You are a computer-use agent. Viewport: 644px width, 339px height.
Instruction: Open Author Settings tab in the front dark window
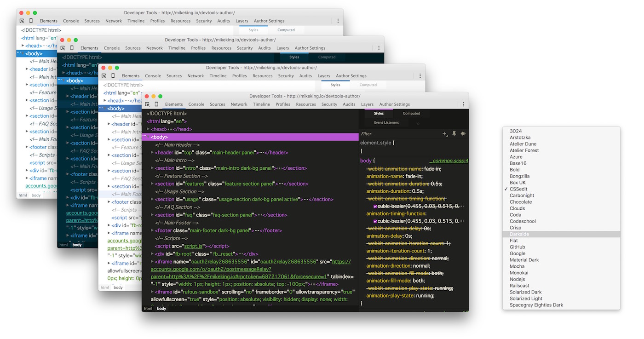pyautogui.click(x=395, y=104)
